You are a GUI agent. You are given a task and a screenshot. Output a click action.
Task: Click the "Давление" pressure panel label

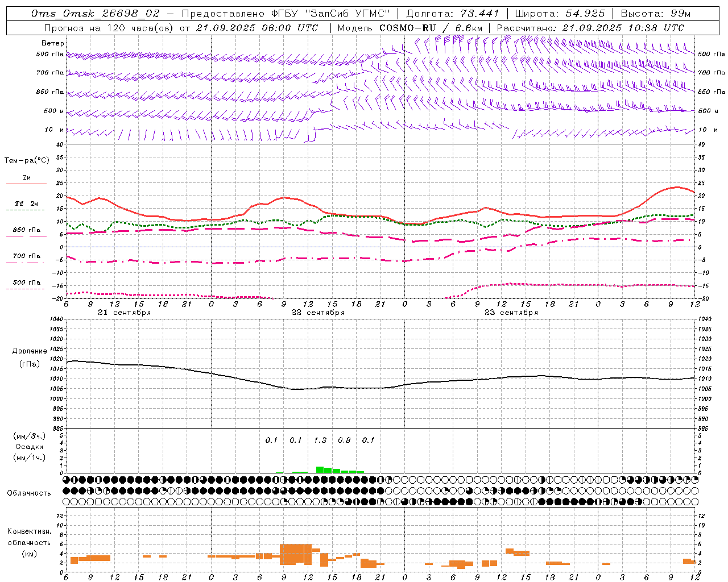[x=29, y=351]
